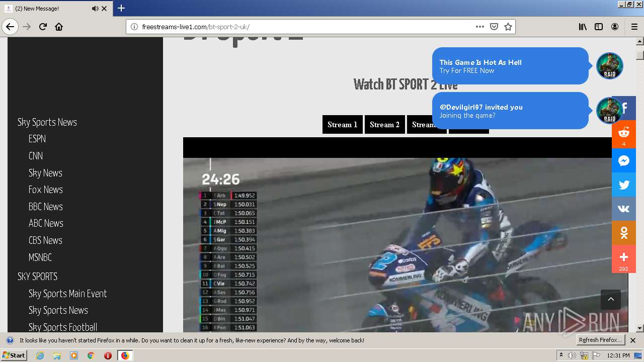The width and height of the screenshot is (644, 362).
Task: Share on Twitter icon
Action: 624,185
